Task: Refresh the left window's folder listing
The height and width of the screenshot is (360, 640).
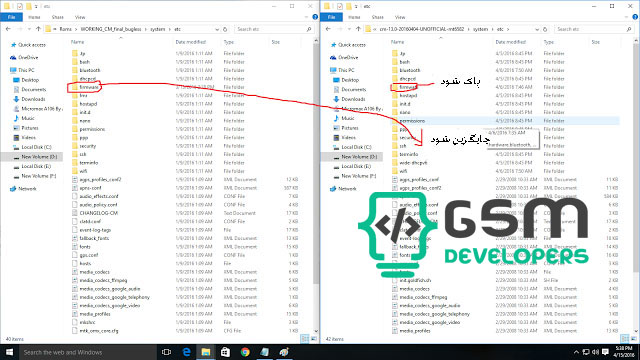Action: [x=225, y=29]
